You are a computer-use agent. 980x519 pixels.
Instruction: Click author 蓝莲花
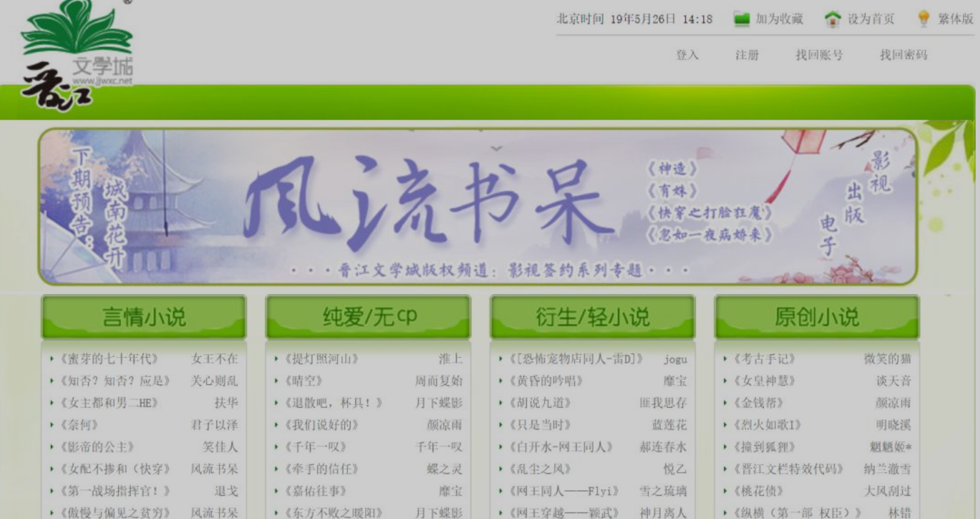tap(669, 425)
